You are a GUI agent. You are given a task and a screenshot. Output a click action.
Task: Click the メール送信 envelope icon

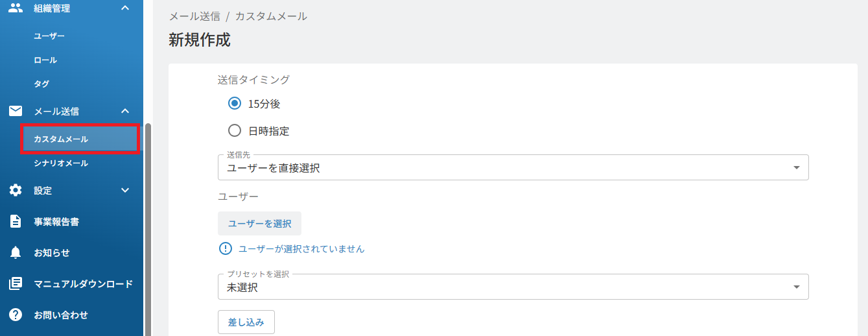click(16, 111)
